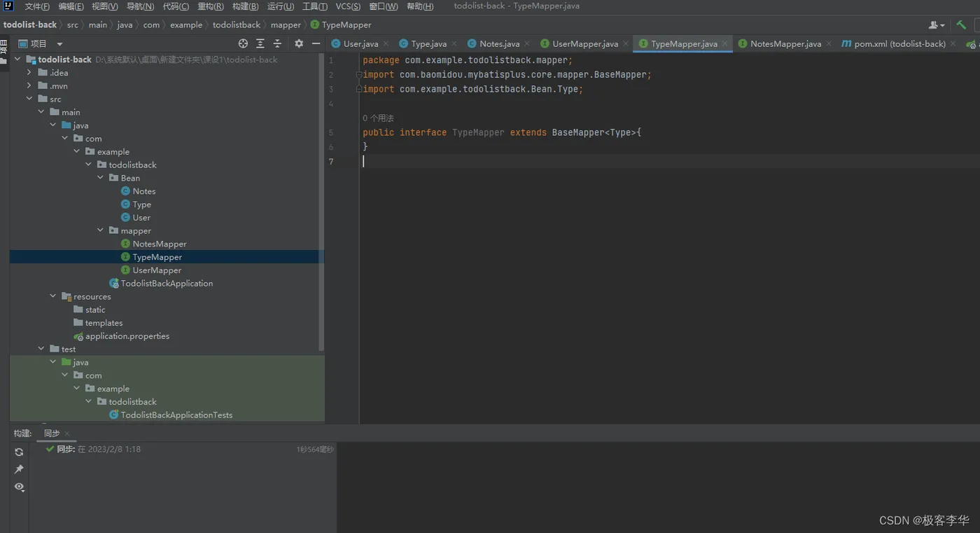This screenshot has width=980, height=533.
Task: Click the green hammer build icon
Action: (x=961, y=25)
